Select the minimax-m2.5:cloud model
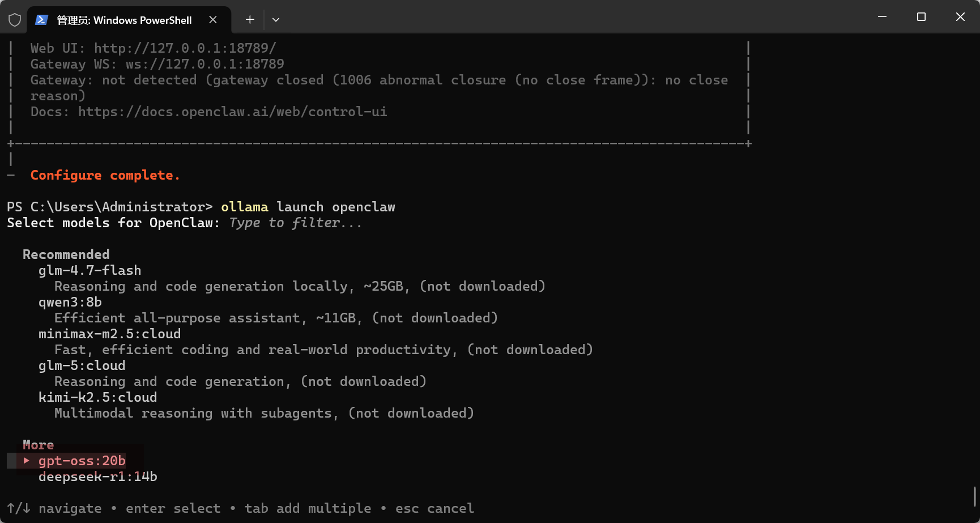 point(110,334)
